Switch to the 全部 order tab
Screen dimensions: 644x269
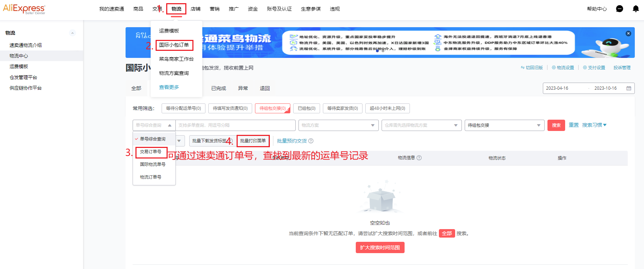point(136,88)
